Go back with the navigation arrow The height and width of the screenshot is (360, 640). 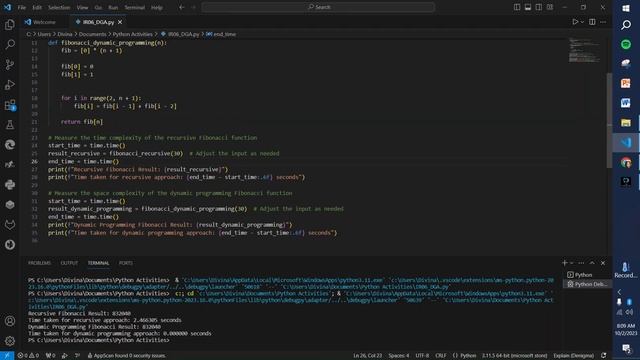pos(182,7)
